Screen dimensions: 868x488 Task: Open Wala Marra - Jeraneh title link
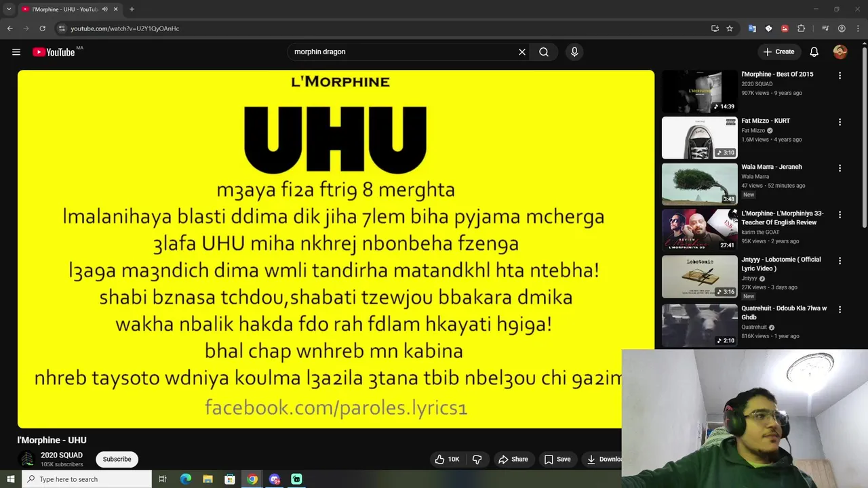point(772,167)
